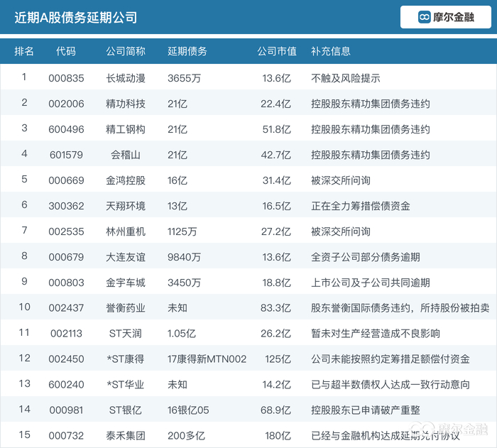Click the note 暂未对生产经营造成不良影响
497x448 pixels.
point(376,334)
